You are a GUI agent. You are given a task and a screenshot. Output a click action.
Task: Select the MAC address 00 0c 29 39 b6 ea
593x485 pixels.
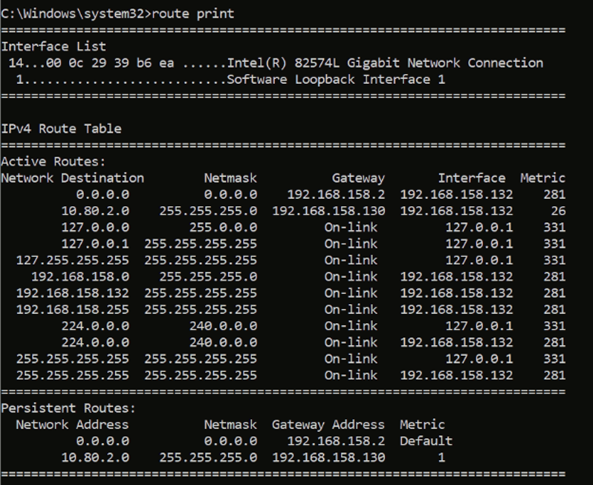110,63
